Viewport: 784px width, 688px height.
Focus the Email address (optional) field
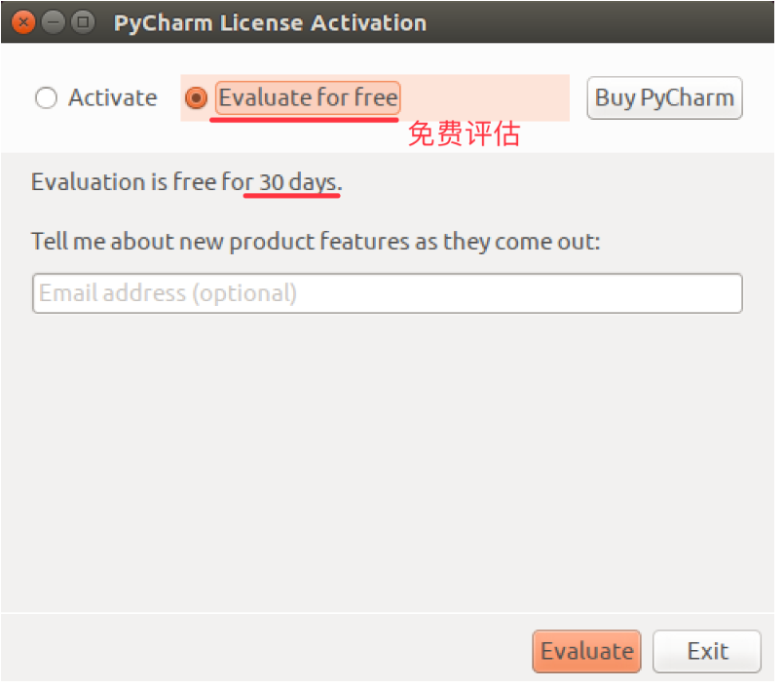[388, 293]
